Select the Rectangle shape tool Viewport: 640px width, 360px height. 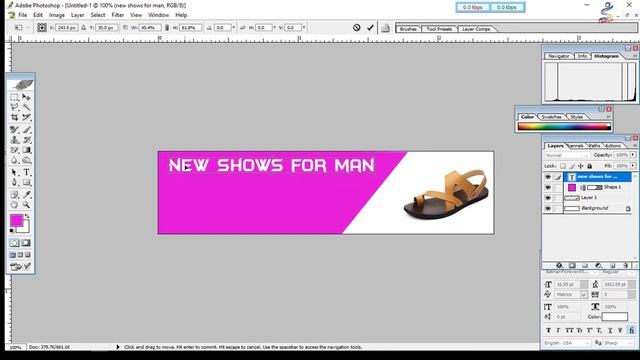pyautogui.click(x=27, y=182)
